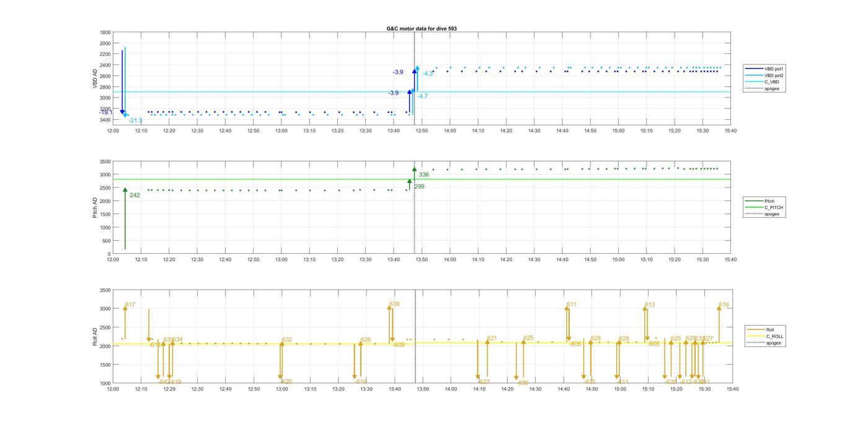
Task: Click the 'Roll AD' y-axis label
Action: click(95, 336)
